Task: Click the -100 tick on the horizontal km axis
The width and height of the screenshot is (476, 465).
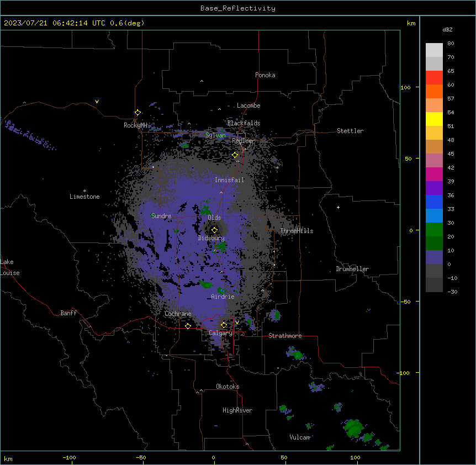Action: 69,457
